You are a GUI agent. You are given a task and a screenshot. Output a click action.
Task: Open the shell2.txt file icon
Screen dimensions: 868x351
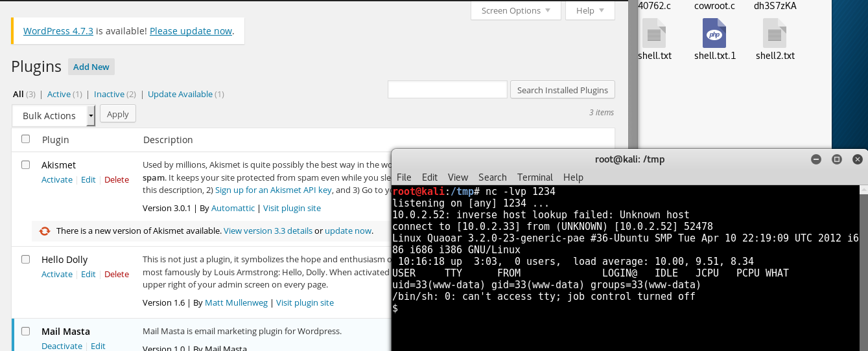point(775,32)
